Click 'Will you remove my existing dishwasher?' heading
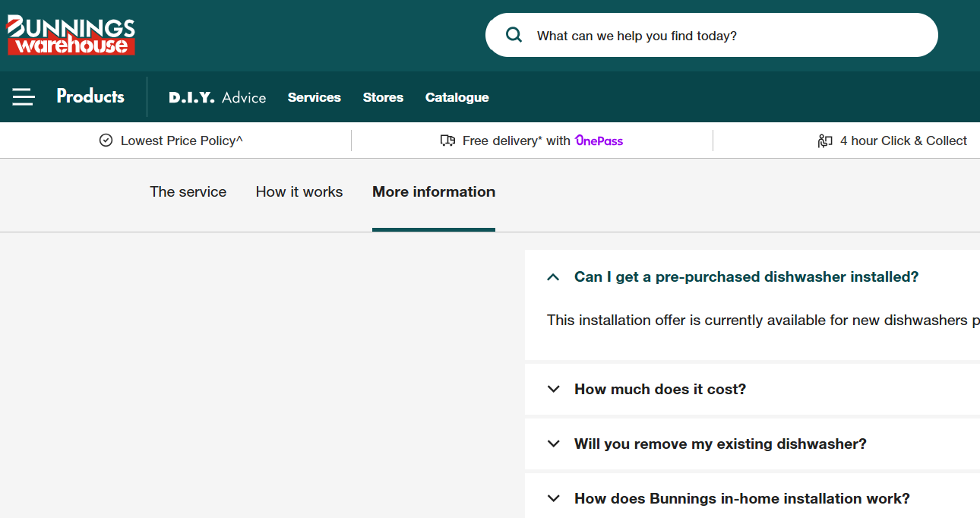 pos(720,444)
